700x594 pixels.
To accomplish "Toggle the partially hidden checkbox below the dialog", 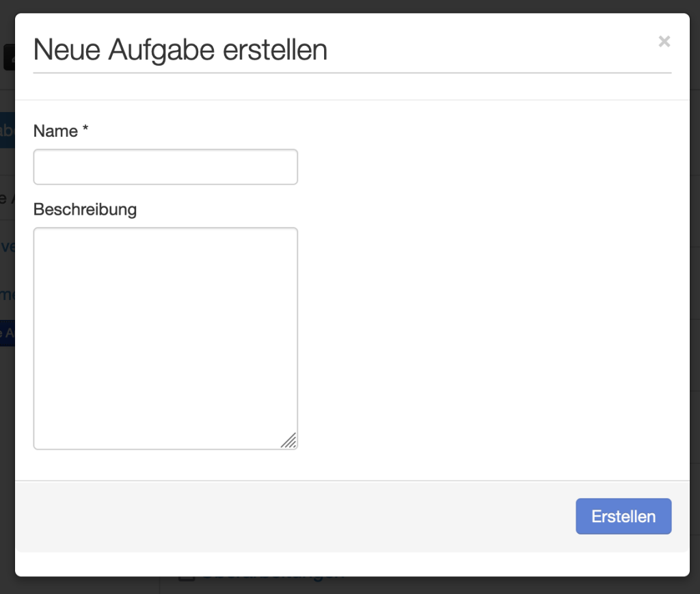I will [x=187, y=578].
